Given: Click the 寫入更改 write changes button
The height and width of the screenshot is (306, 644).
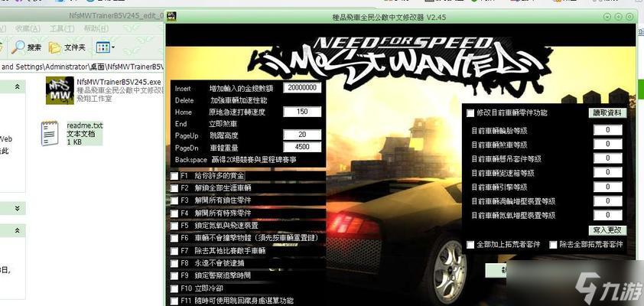Looking at the screenshot, I should [x=608, y=229].
